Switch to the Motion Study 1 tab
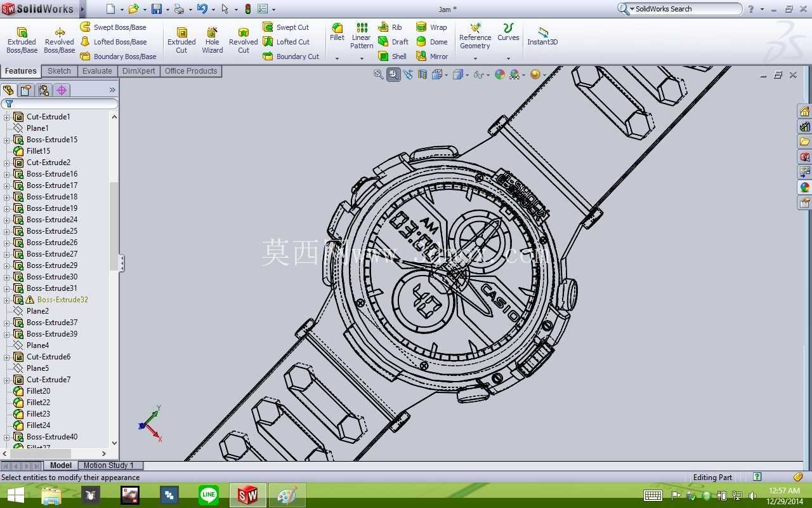Viewport: 812px width, 508px height. tap(109, 465)
